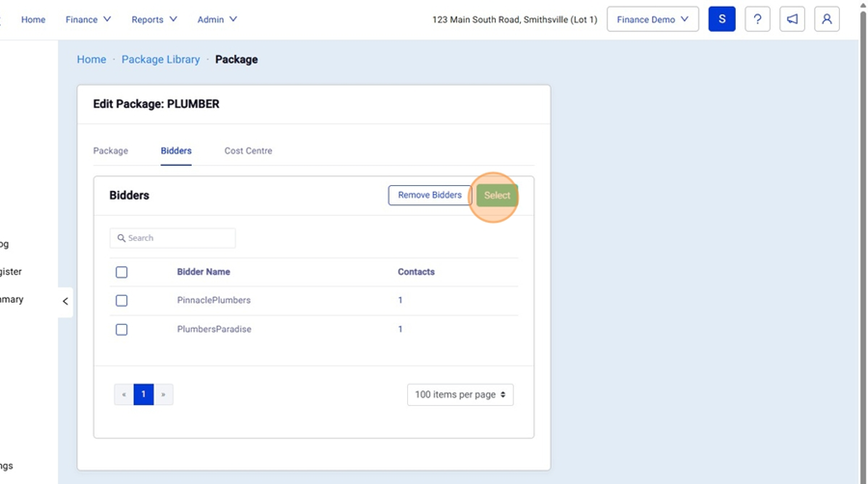Open the user profile icon
The height and width of the screenshot is (484, 868).
tap(827, 19)
